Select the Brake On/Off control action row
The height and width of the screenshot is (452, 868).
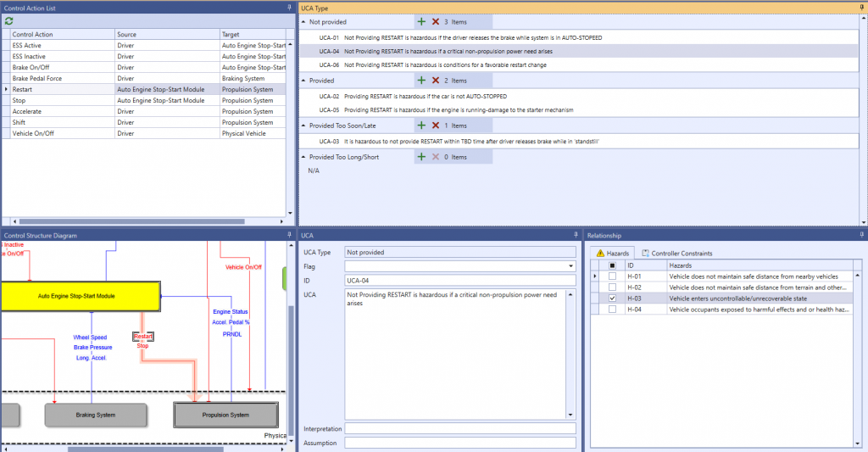pyautogui.click(x=144, y=67)
